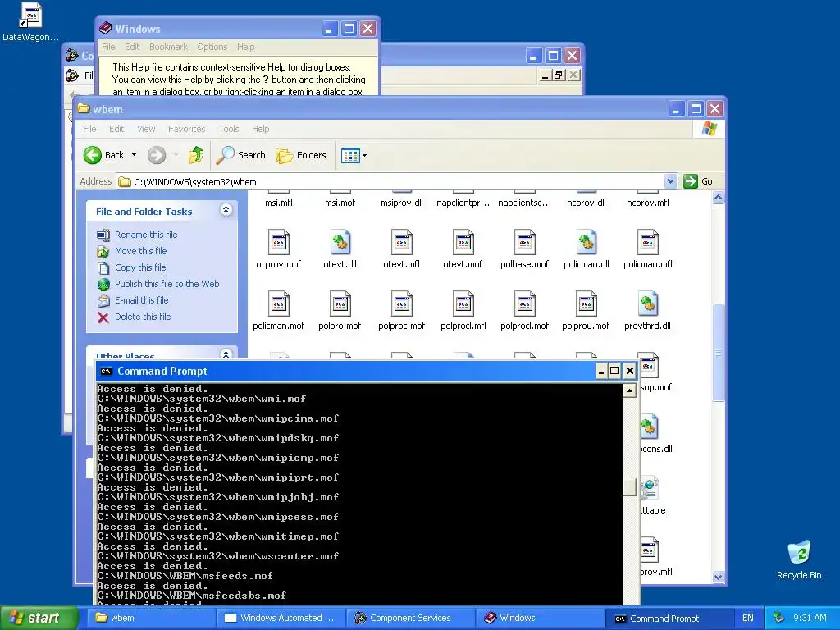
Task: Select the policman.mfl file icon
Action: coord(648,242)
